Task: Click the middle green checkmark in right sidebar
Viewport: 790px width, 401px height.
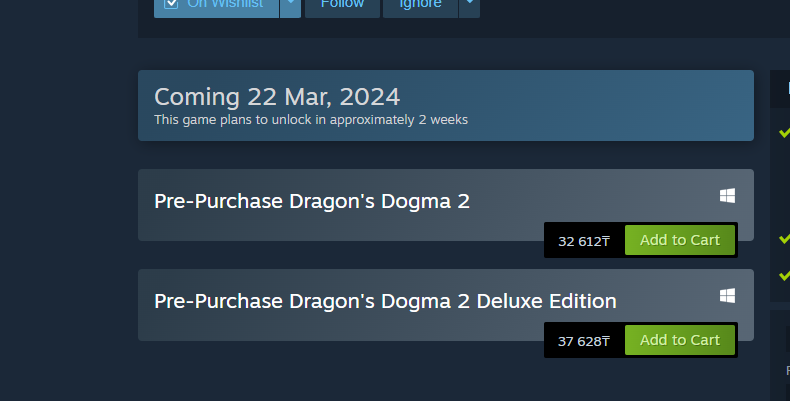Action: 784,238
